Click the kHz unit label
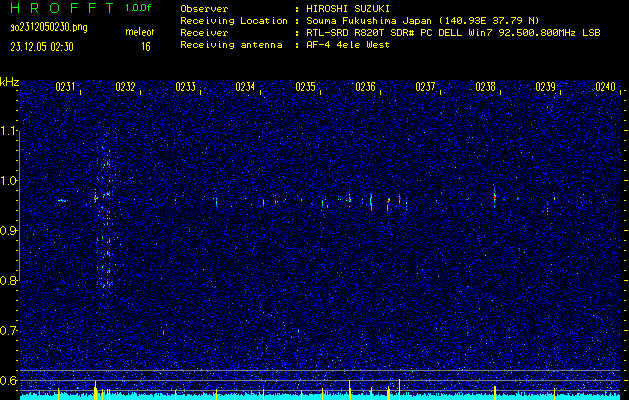 [x=9, y=81]
